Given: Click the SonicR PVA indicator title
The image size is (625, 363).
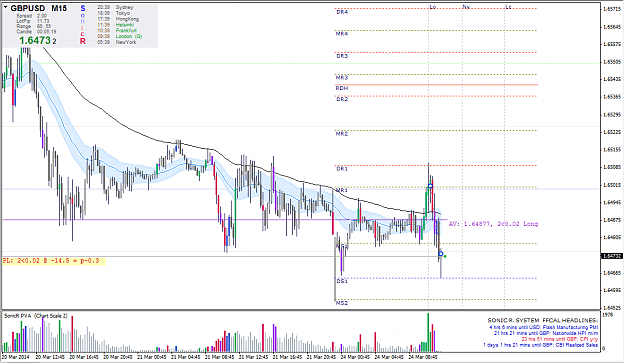Looking at the screenshot, I should point(36,316).
